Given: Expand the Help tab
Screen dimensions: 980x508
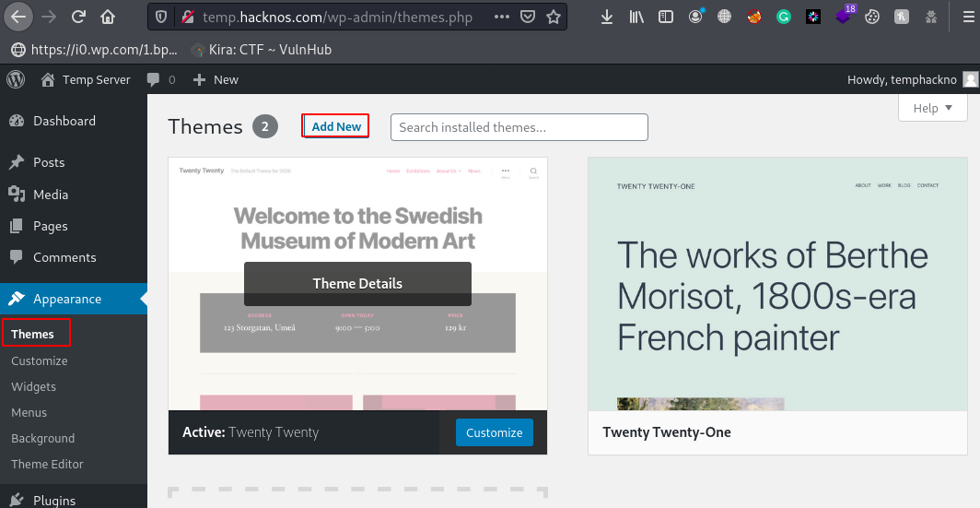Looking at the screenshot, I should coord(932,108).
